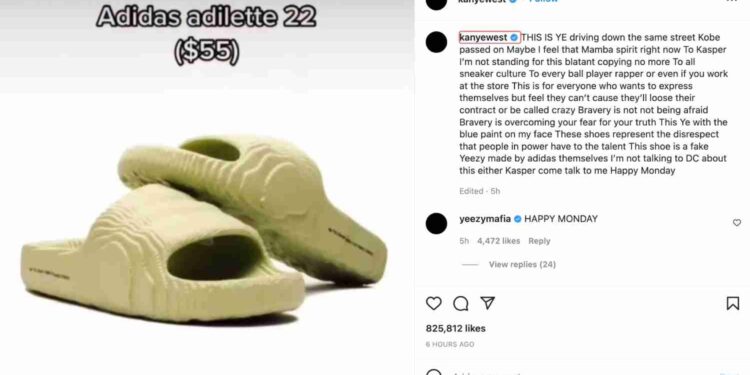The width and height of the screenshot is (750, 375).
Task: Open the comment speech-bubble icon
Action: pyautogui.click(x=461, y=303)
